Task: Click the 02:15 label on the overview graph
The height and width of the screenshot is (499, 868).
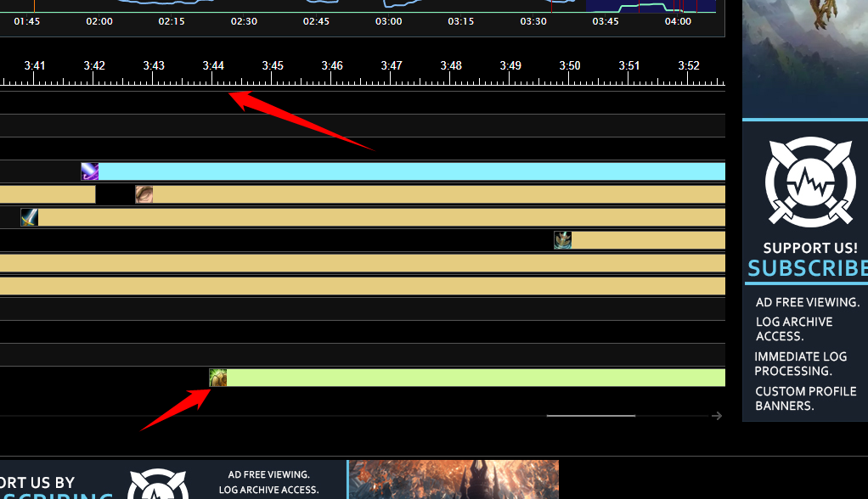Action: (x=172, y=21)
